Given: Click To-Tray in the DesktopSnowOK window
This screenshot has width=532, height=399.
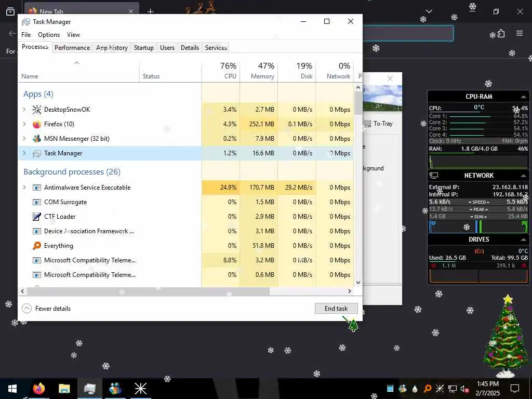Looking at the screenshot, I should pos(379,124).
